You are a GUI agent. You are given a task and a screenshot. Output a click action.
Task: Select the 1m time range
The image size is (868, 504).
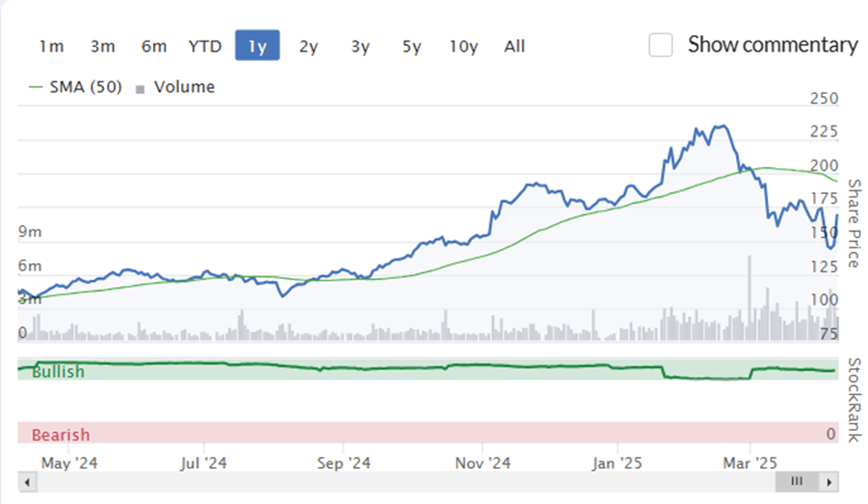coord(52,46)
